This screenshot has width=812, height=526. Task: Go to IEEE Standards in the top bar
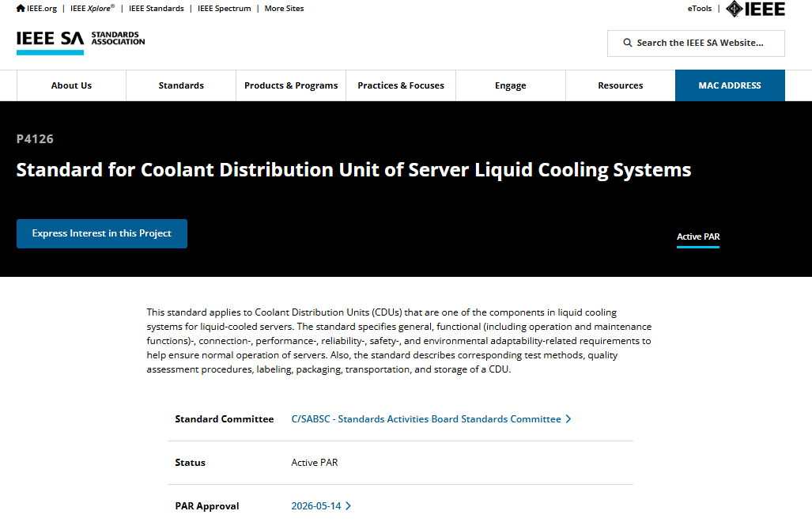point(157,8)
